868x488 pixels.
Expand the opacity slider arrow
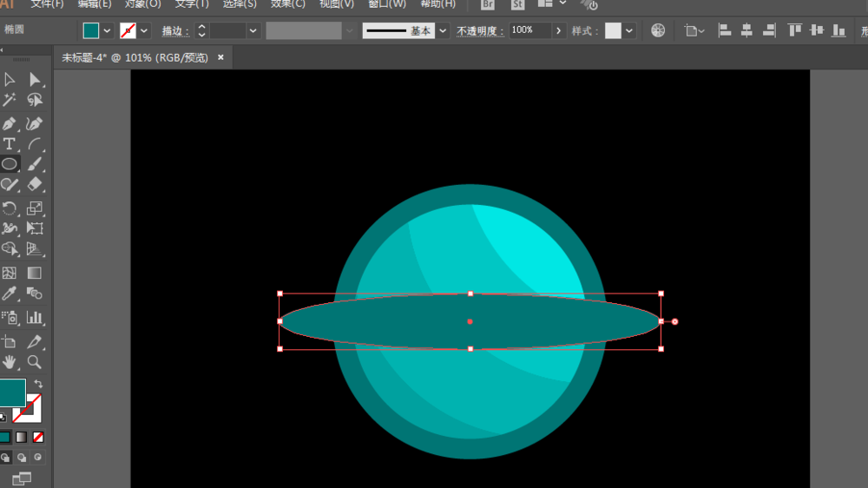coord(558,31)
